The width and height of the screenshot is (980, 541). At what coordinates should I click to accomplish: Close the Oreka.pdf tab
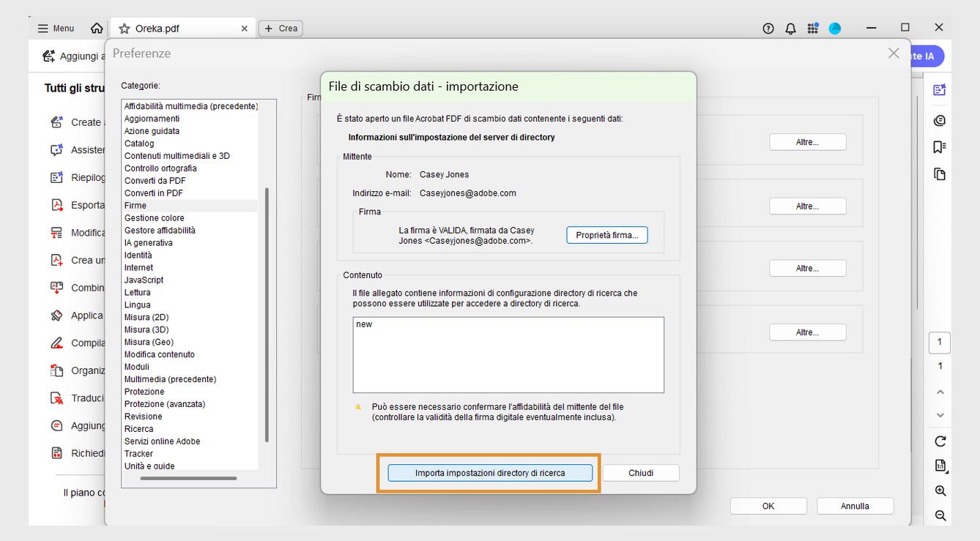pyautogui.click(x=245, y=29)
